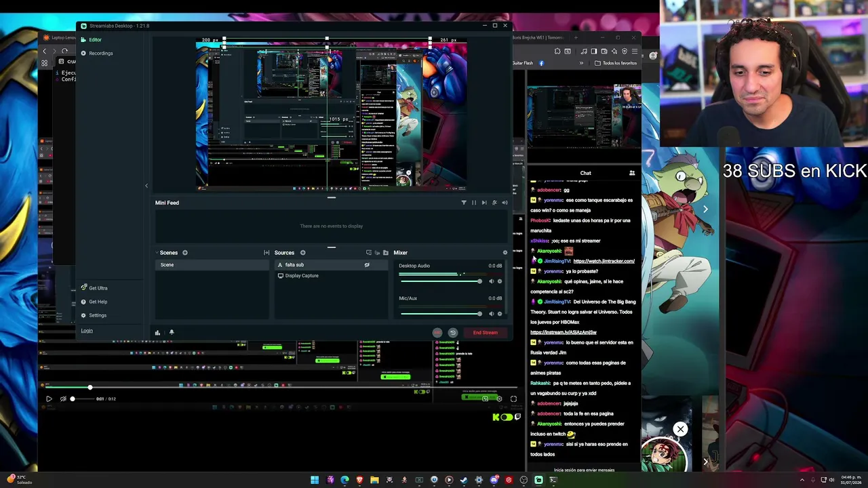Open Desktop Audio source settings gear

click(500, 281)
